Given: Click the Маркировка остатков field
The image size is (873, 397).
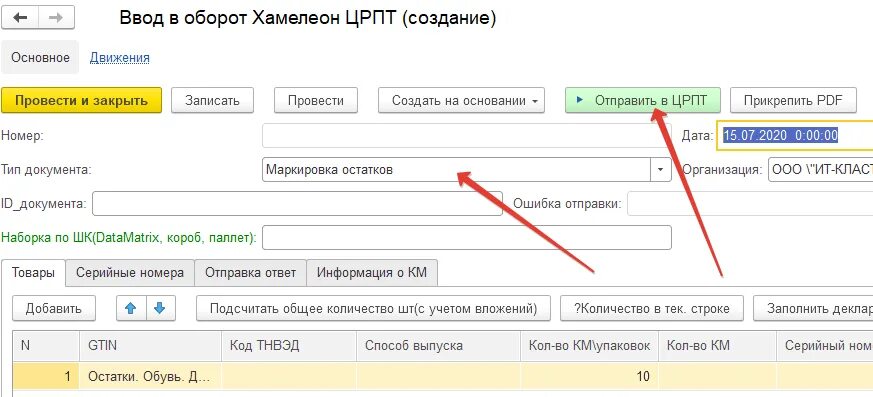Looking at the screenshot, I should (x=456, y=170).
